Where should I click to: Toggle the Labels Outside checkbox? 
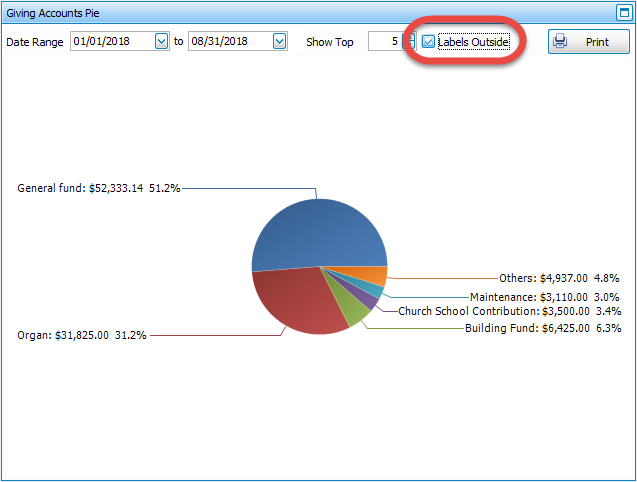429,42
